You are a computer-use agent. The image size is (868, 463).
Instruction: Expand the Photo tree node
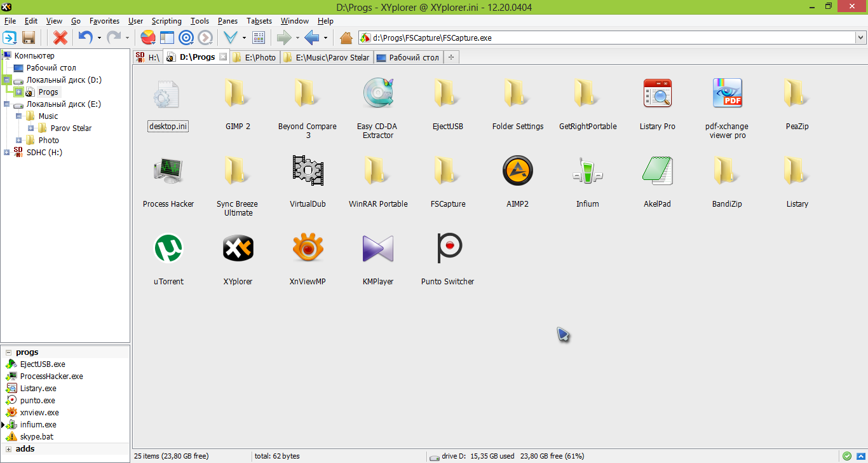[19, 140]
